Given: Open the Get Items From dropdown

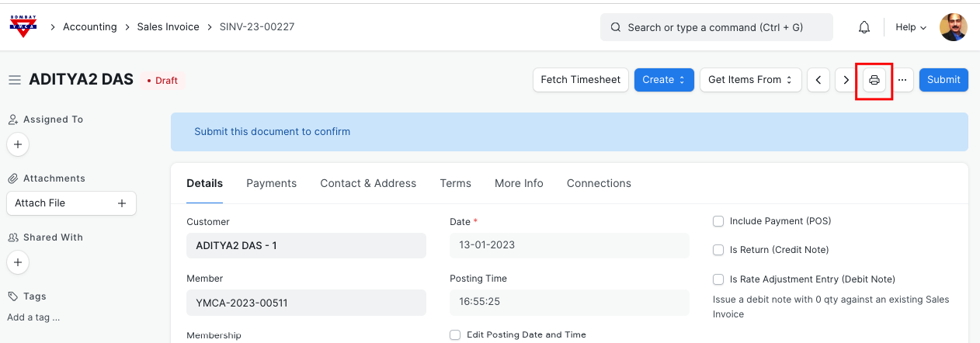Looking at the screenshot, I should 749,80.
